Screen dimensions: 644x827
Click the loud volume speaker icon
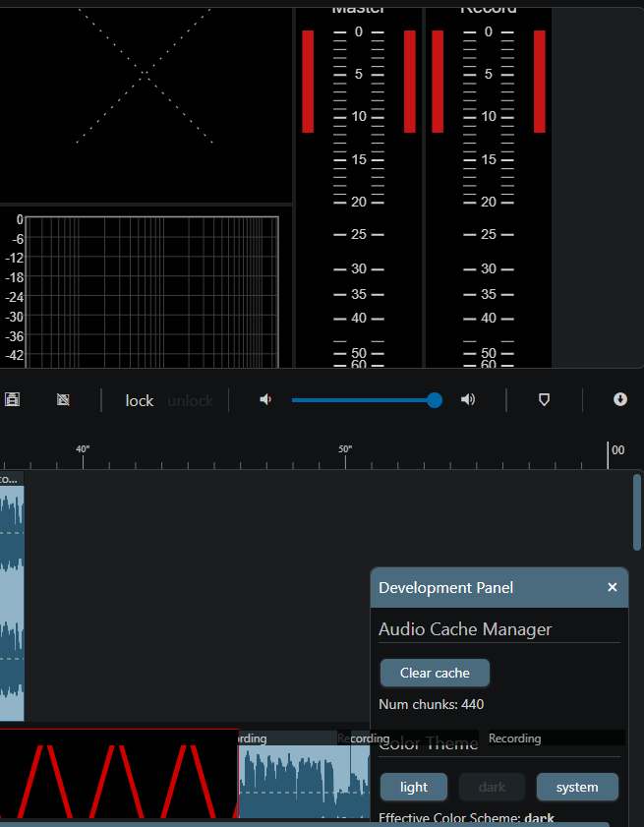[x=468, y=400]
